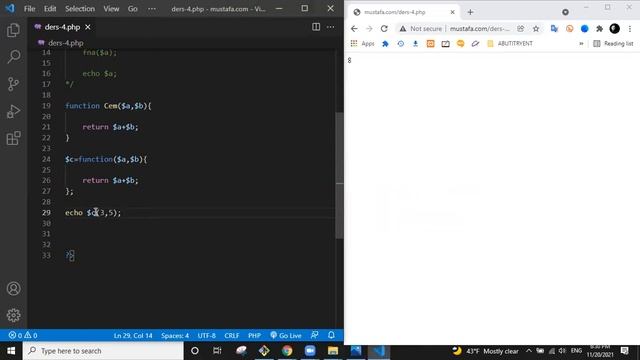This screenshot has width=640, height=360.
Task: Open Chrome from the taskbar
Action: [287, 351]
